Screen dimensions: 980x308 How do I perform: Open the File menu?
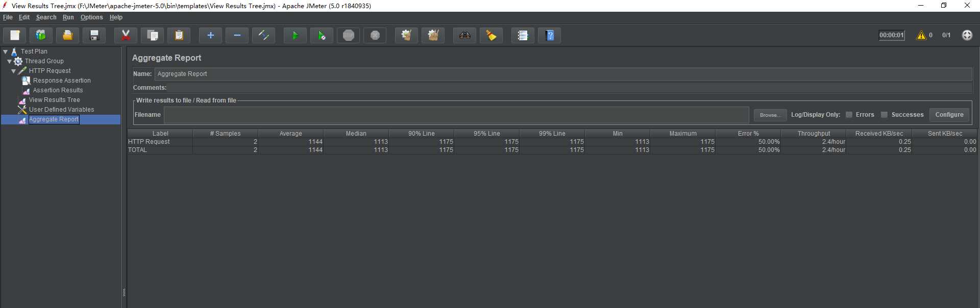(x=8, y=17)
